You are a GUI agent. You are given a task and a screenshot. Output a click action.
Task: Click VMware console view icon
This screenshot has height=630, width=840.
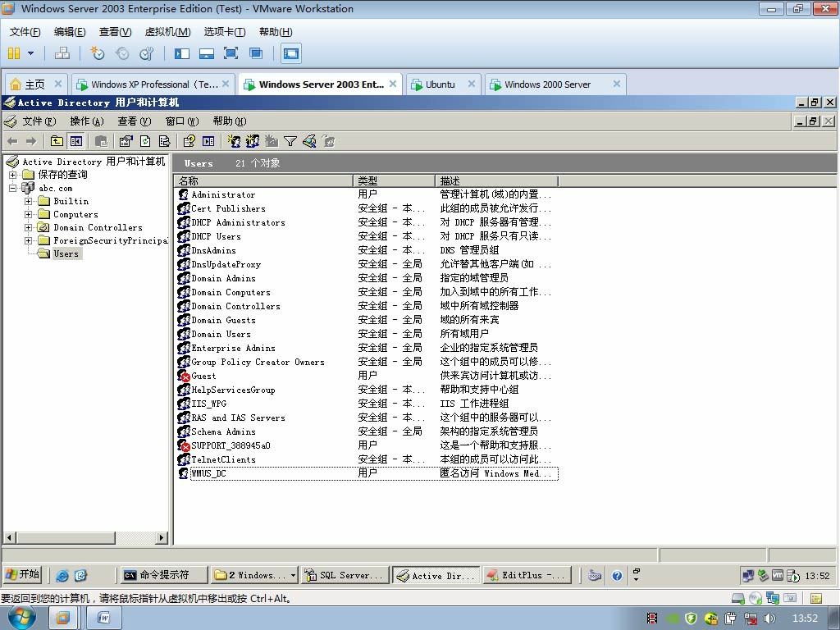tap(291, 53)
